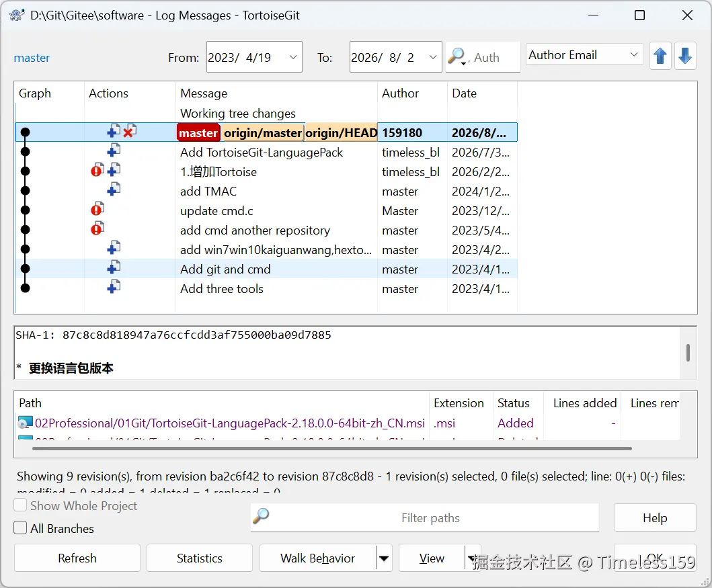Image resolution: width=712 pixels, height=588 pixels.
Task: Click magnifier icon in Filter paths box
Action: pyautogui.click(x=261, y=516)
